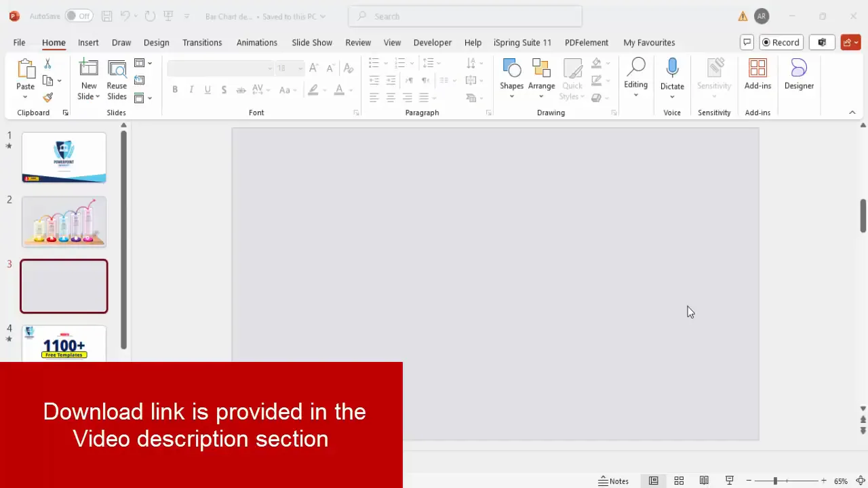Click the Arrange objects icon
The height and width of the screenshot is (488, 868).
(541, 68)
